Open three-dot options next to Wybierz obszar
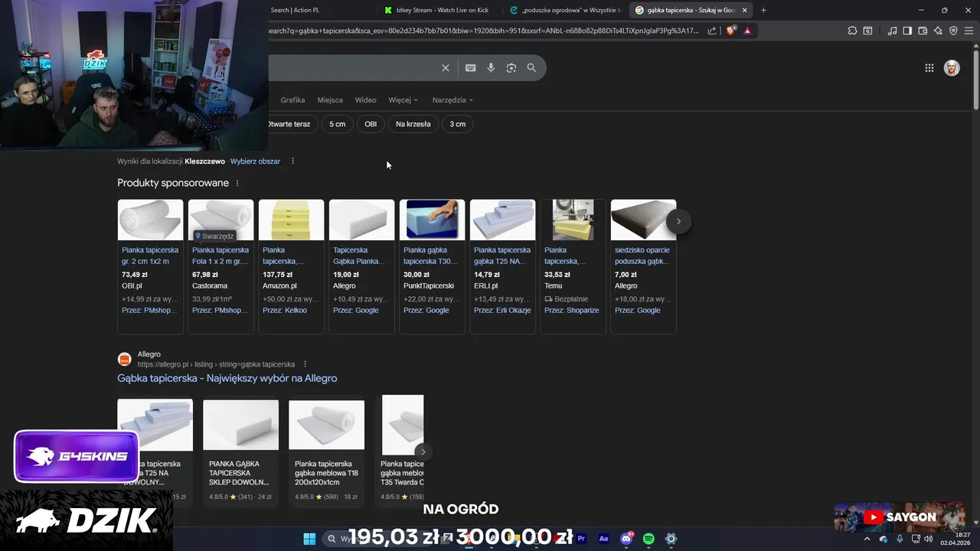The width and height of the screenshot is (980, 551). pyautogui.click(x=292, y=161)
